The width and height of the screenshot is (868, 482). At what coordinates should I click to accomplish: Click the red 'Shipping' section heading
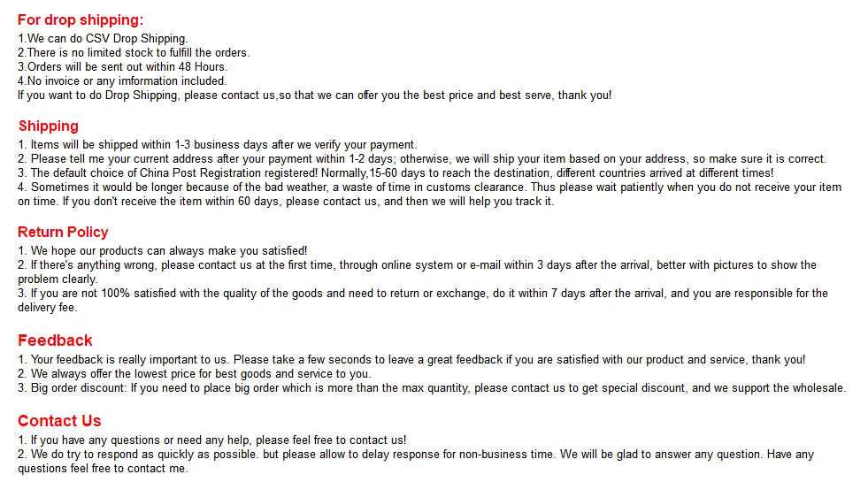[x=49, y=126]
